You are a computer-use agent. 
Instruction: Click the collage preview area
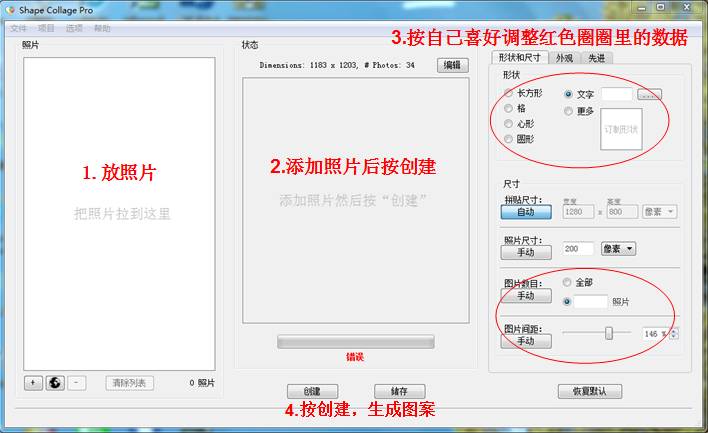pyautogui.click(x=356, y=200)
